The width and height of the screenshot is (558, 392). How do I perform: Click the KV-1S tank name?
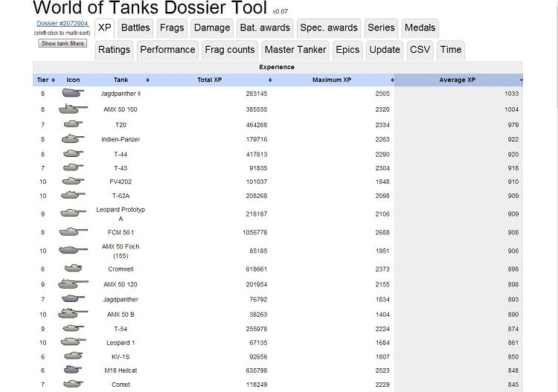121,357
